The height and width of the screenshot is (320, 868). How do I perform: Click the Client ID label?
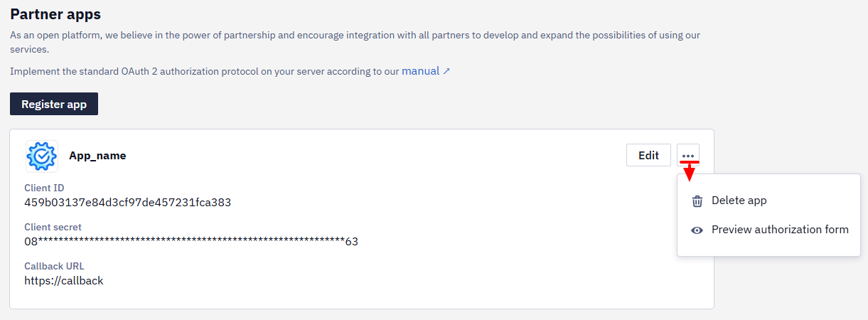click(x=44, y=188)
